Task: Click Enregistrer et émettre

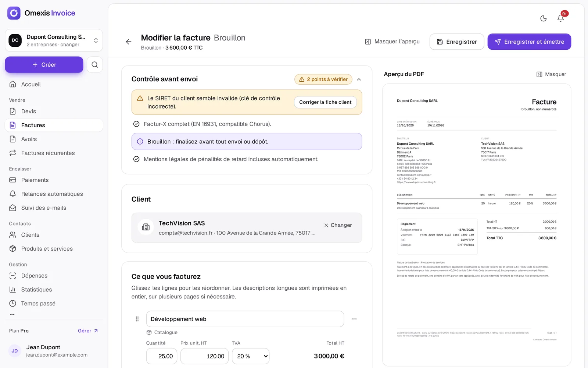Action: coord(529,42)
